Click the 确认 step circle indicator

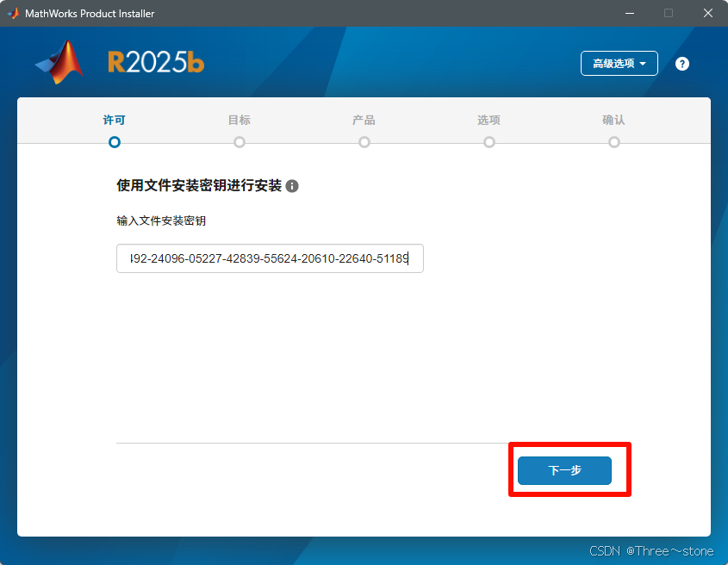[613, 142]
